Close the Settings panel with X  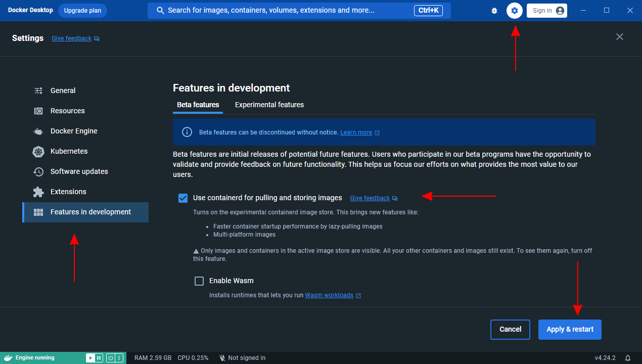[x=620, y=37]
